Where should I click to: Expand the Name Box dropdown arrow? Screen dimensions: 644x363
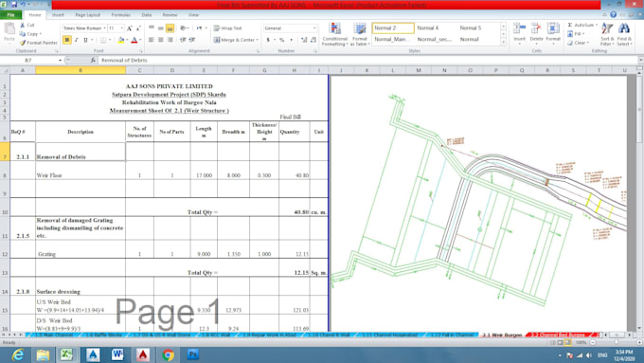point(60,60)
